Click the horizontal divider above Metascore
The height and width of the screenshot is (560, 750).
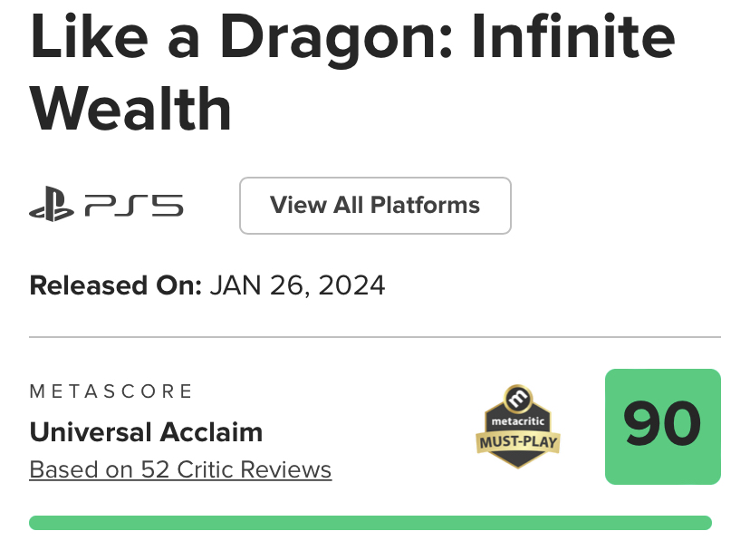point(375,337)
